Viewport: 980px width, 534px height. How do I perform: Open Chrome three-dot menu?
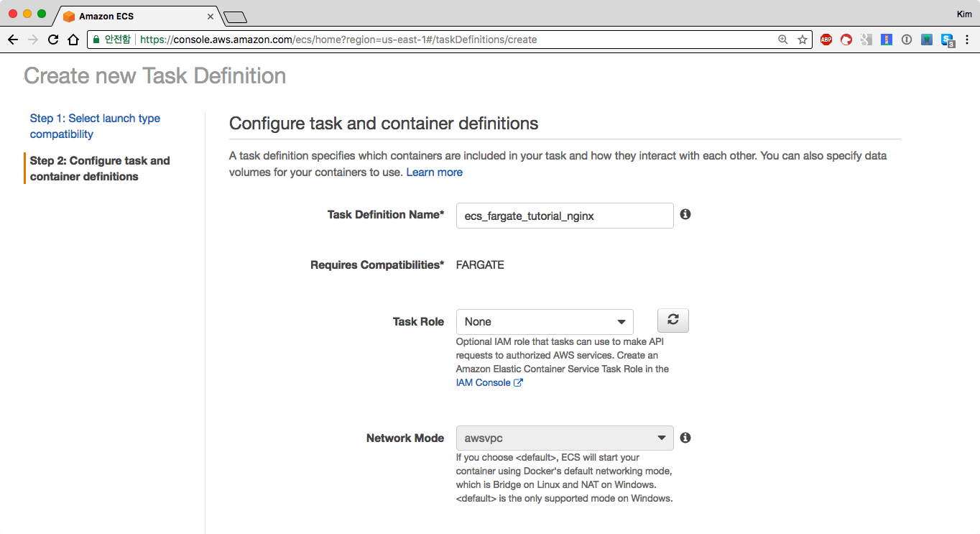(968, 40)
